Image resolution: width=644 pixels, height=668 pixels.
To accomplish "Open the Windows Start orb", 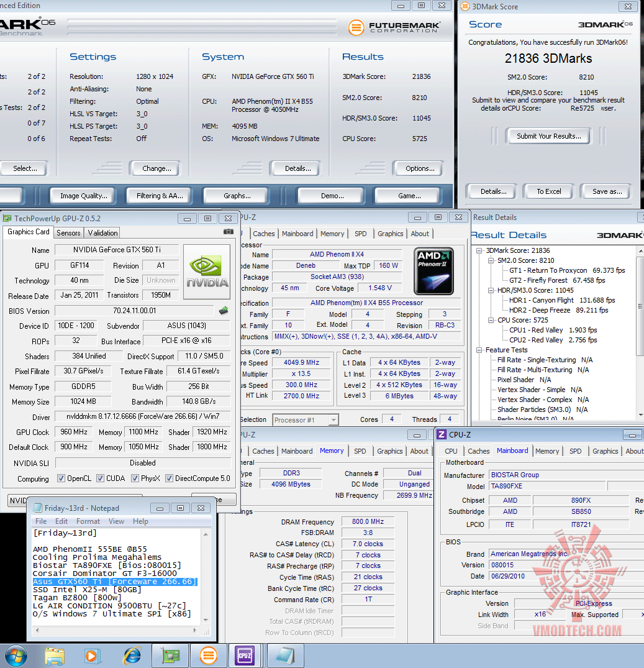I will click(x=16, y=656).
